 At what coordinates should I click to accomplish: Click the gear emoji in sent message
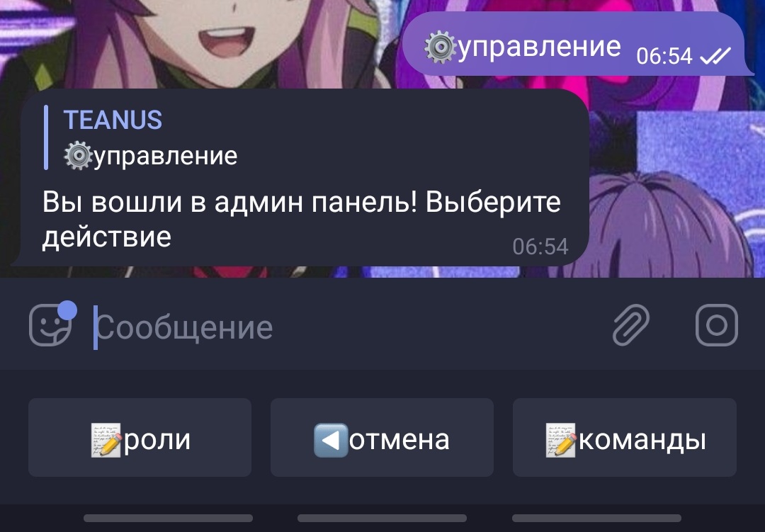point(440,47)
